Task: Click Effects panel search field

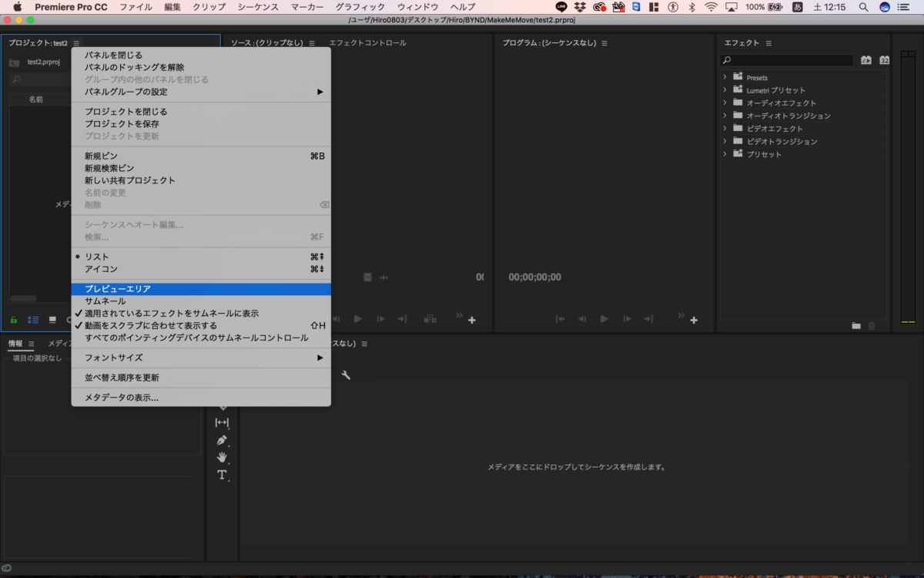Action: (x=787, y=60)
